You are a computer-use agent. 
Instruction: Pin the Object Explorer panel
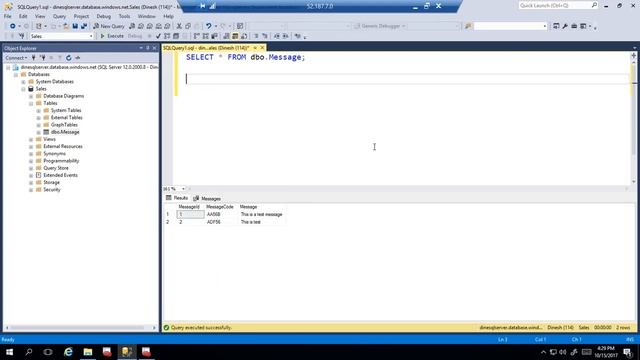coord(148,48)
